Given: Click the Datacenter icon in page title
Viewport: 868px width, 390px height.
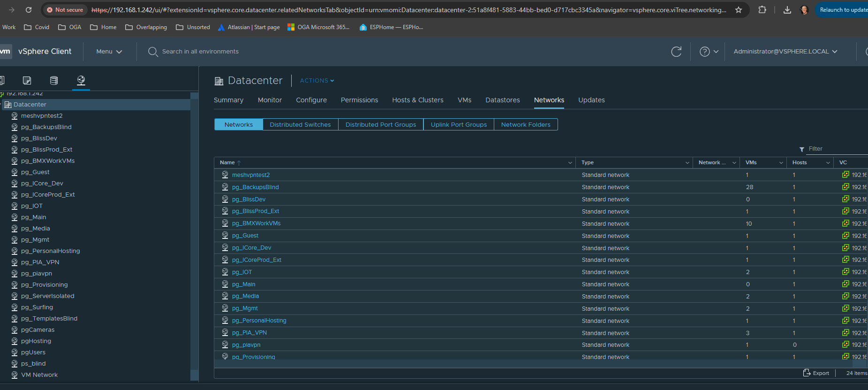Looking at the screenshot, I should coord(219,81).
